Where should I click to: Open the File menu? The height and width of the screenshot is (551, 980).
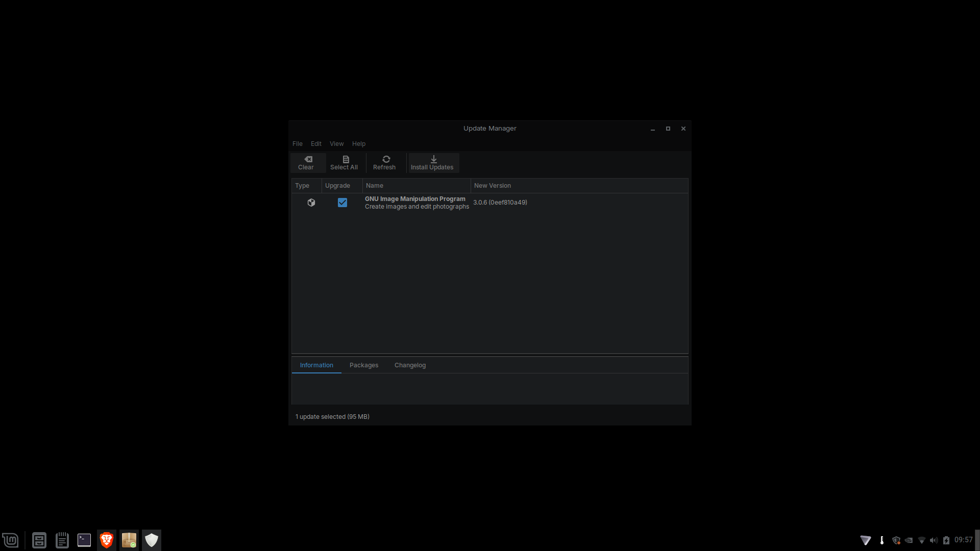(x=297, y=144)
